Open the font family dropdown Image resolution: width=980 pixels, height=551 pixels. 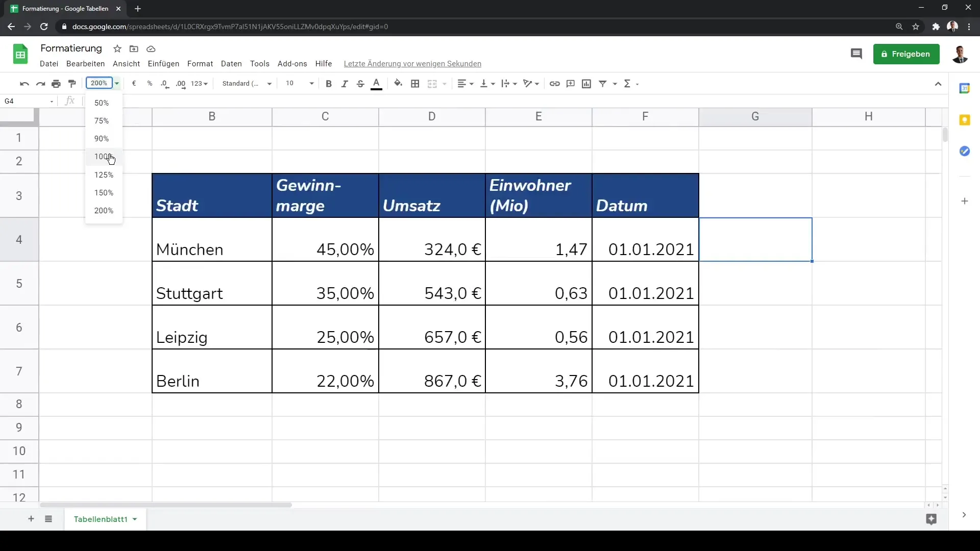(247, 84)
